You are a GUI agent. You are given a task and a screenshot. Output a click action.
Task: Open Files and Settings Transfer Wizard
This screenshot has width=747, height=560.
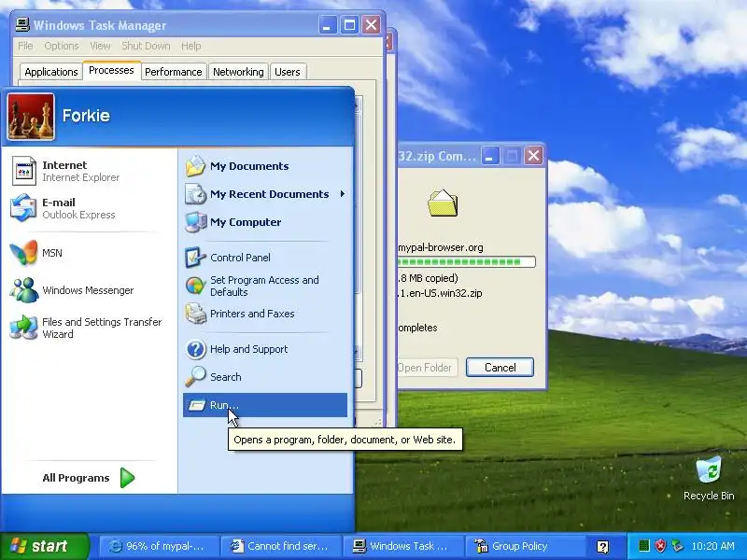(x=89, y=328)
